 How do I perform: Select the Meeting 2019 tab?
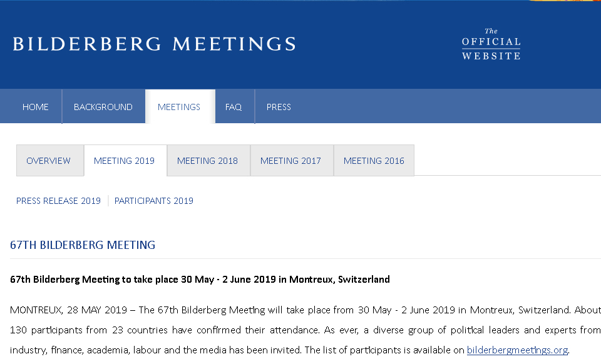coord(124,161)
